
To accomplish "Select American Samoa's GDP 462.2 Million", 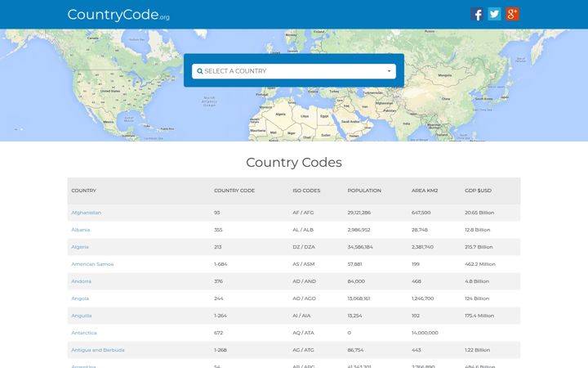I will pyautogui.click(x=480, y=264).
